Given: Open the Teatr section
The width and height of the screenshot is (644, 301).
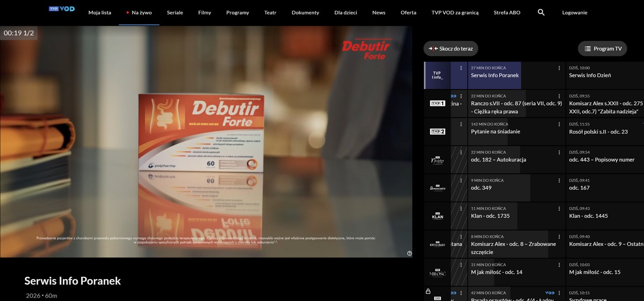Looking at the screenshot, I should point(270,12).
